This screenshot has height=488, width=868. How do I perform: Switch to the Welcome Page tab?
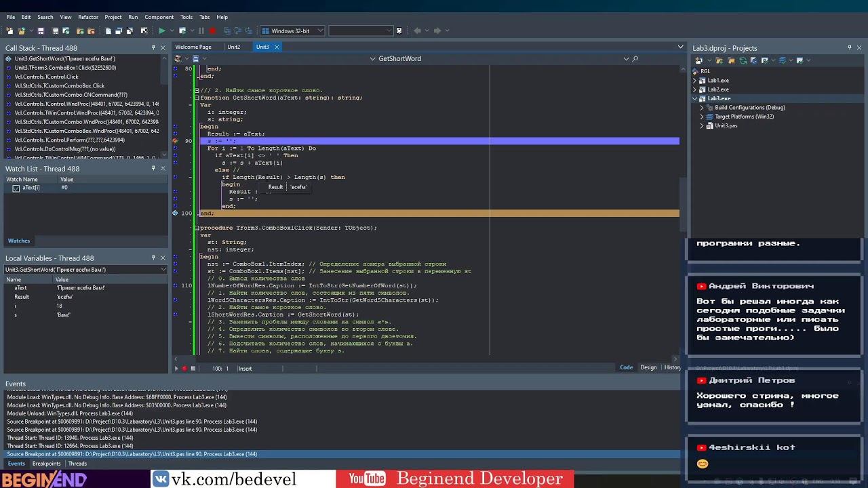pyautogui.click(x=193, y=47)
